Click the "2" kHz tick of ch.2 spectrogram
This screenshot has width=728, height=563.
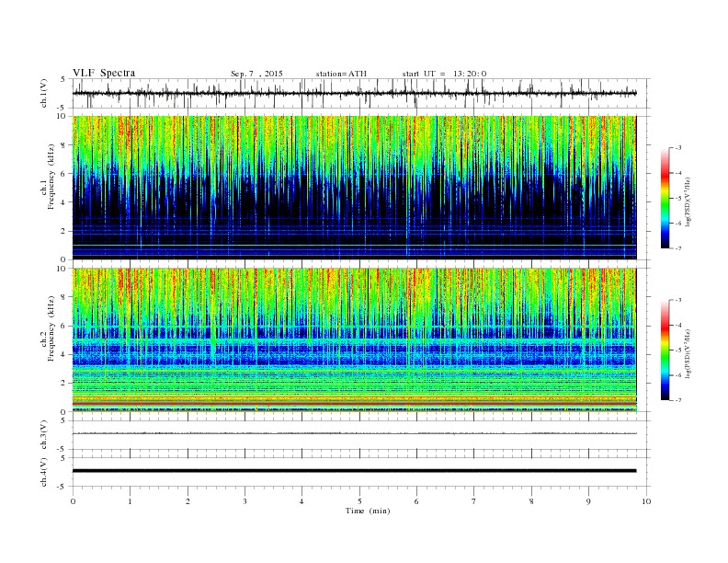pyautogui.click(x=64, y=384)
